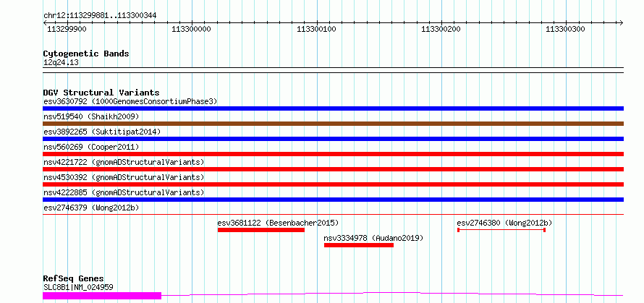Image resolution: width=644 pixels, height=303 pixels.
Task: Click the left arrow on the coordinate ruler
Action: pyautogui.click(x=45, y=22)
